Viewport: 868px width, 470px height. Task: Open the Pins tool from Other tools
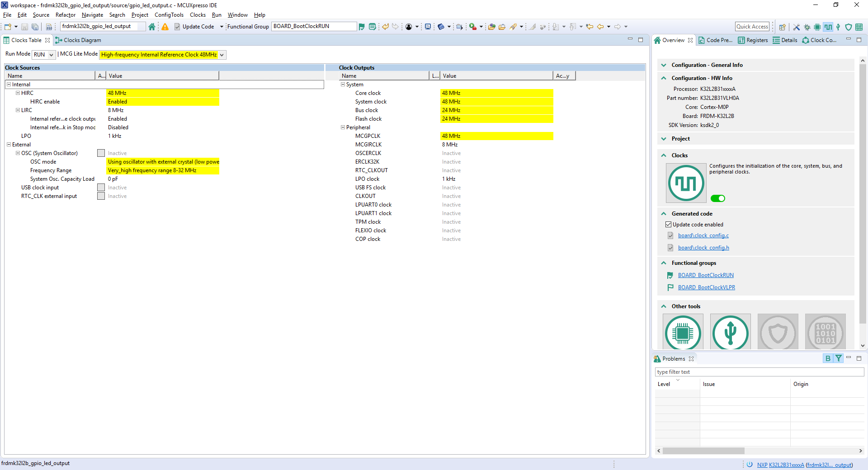click(x=683, y=333)
